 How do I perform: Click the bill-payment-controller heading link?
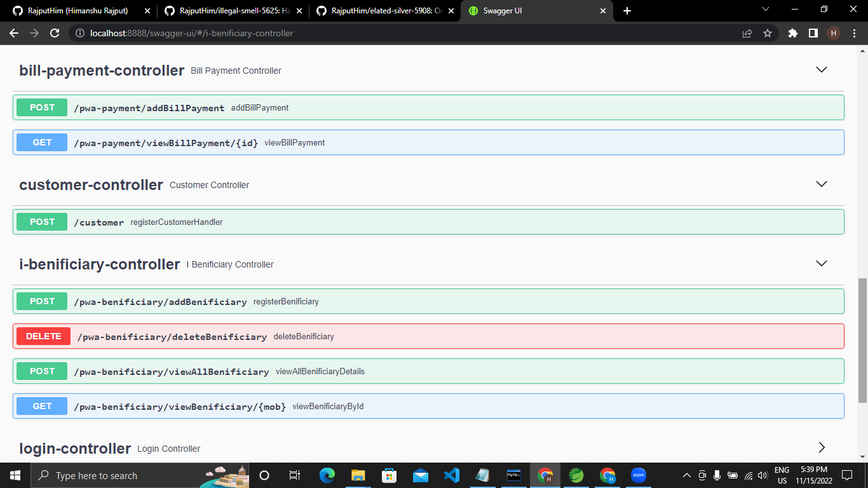102,71
